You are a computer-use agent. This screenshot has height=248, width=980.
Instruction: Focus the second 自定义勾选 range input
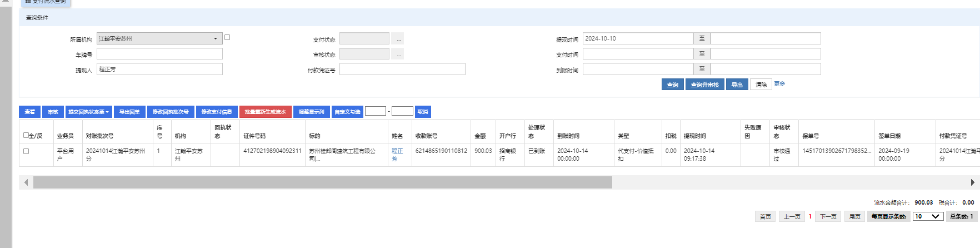pyautogui.click(x=402, y=111)
